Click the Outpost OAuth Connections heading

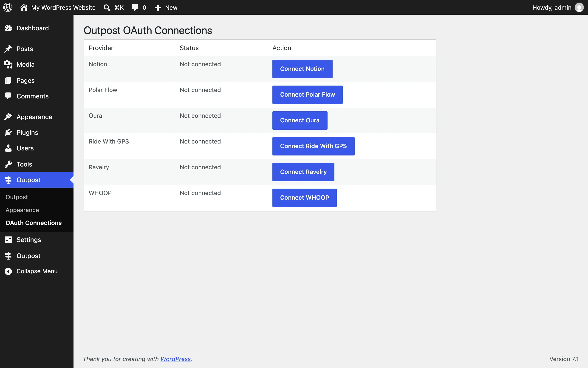148,31
